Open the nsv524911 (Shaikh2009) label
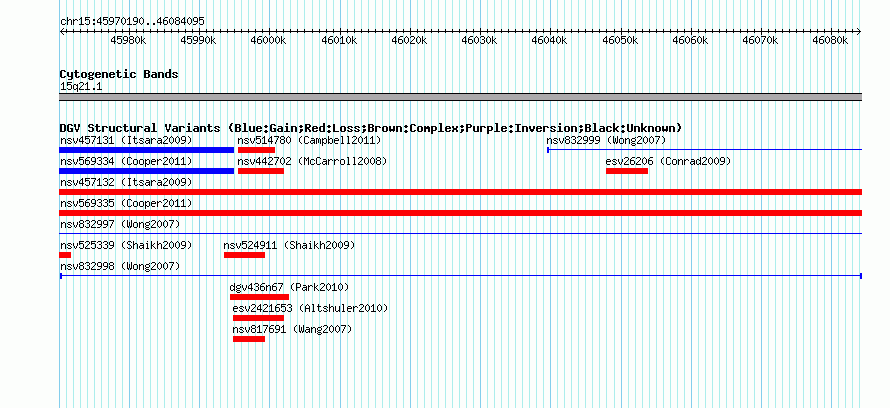Image resolution: width=890 pixels, height=408 pixels. (289, 245)
